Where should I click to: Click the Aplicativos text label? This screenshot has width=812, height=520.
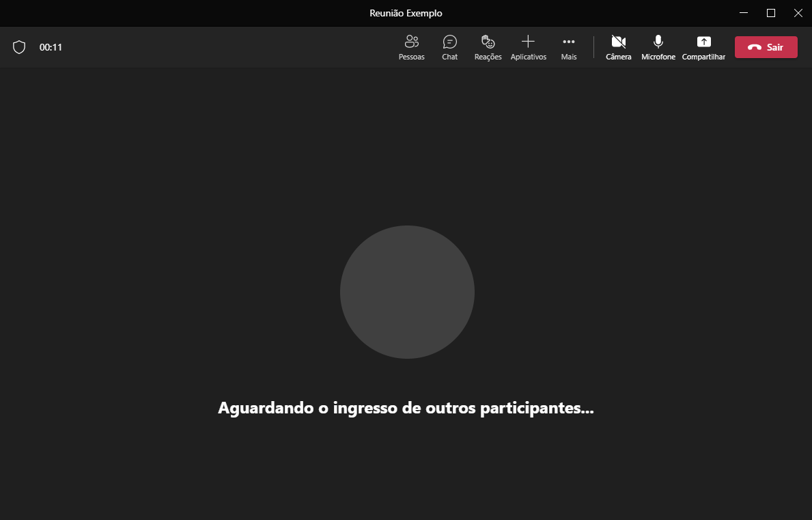[x=529, y=57]
